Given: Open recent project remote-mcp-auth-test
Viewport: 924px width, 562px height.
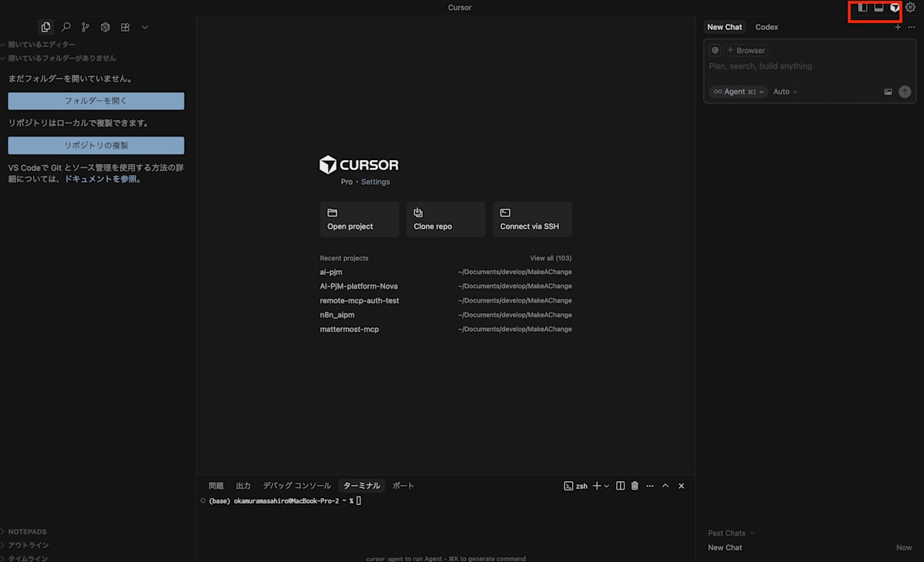Looking at the screenshot, I should click(x=446, y=300).
